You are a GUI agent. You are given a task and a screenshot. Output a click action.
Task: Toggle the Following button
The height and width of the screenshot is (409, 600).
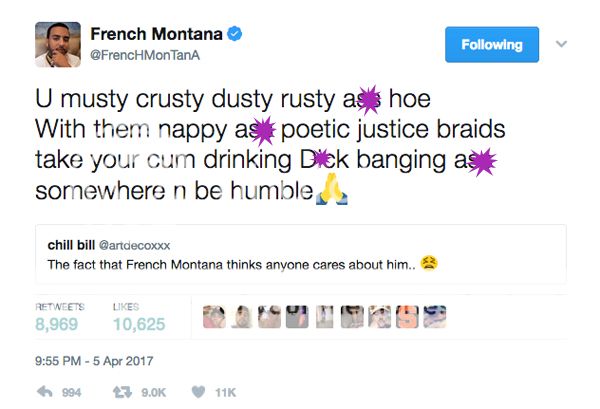point(492,45)
